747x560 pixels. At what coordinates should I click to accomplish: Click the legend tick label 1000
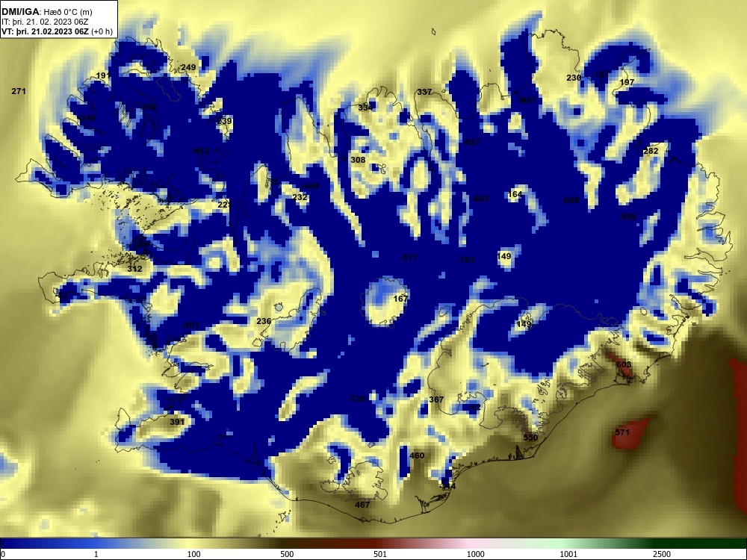point(475,554)
